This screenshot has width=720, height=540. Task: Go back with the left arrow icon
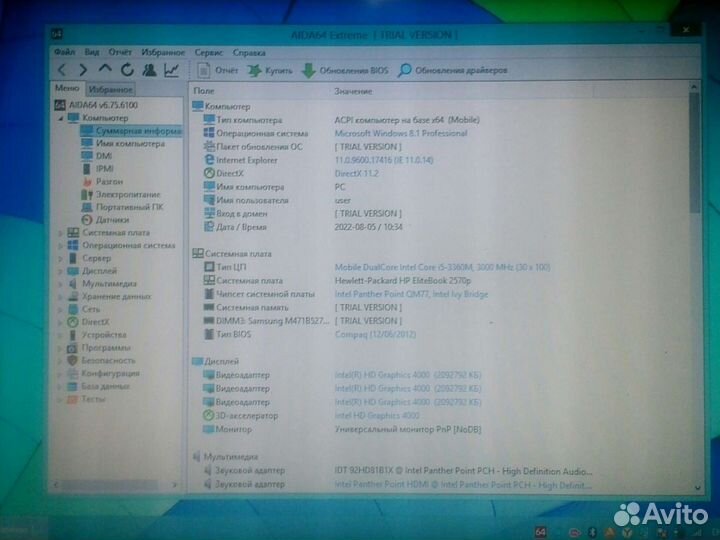(x=62, y=70)
